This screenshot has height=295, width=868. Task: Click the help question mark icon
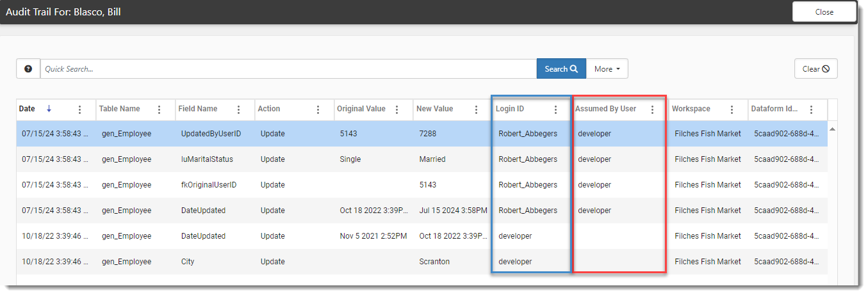[28, 69]
